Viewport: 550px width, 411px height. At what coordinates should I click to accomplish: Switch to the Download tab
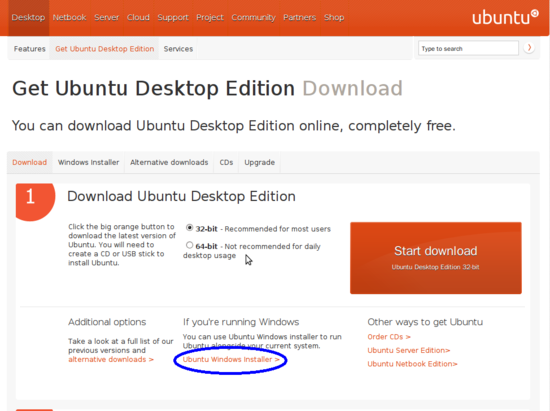30,162
